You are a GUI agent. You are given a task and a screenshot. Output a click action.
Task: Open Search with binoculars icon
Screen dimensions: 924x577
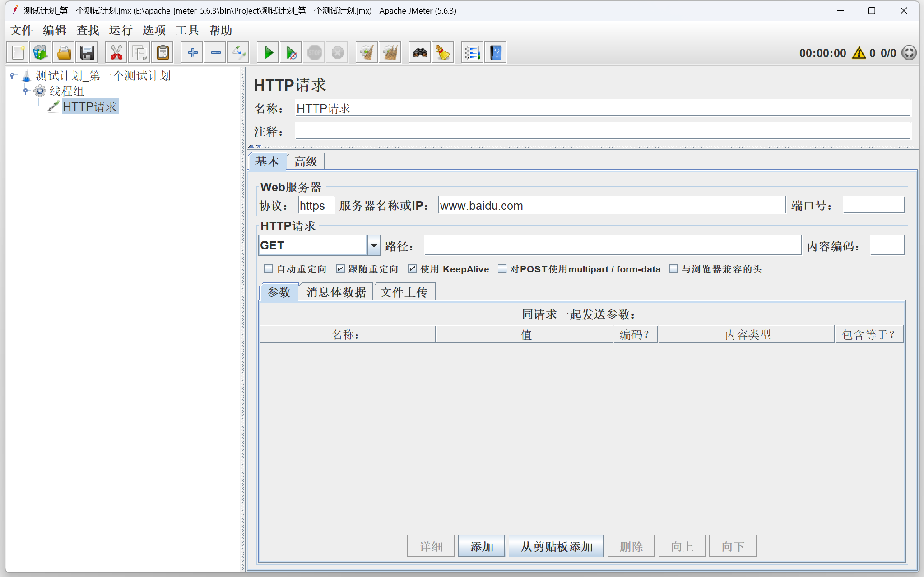(x=420, y=53)
